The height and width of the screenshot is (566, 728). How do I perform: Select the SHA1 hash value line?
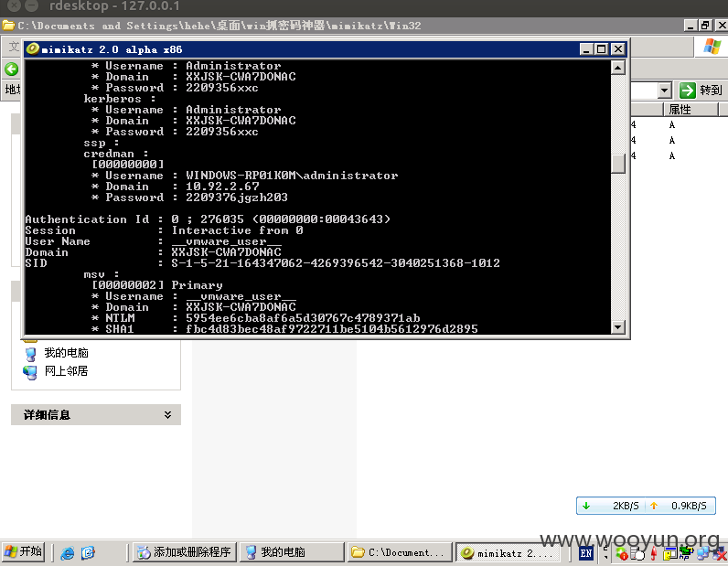point(331,329)
